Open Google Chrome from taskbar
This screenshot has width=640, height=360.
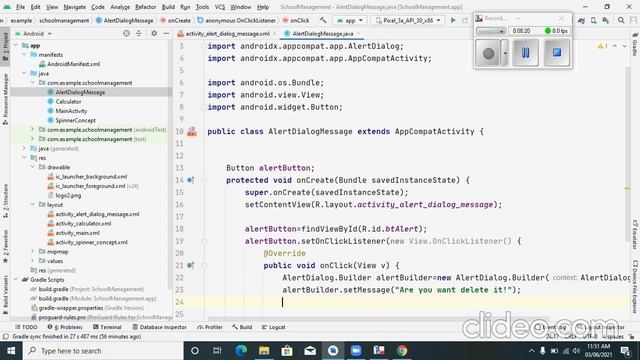pyautogui.click(x=402, y=351)
